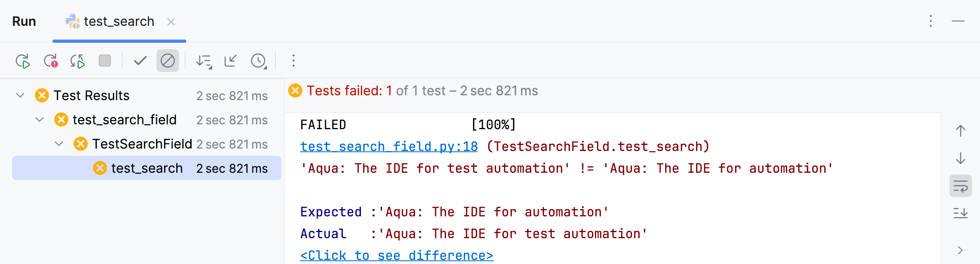Collapse the TestSearchField class node

(60, 144)
